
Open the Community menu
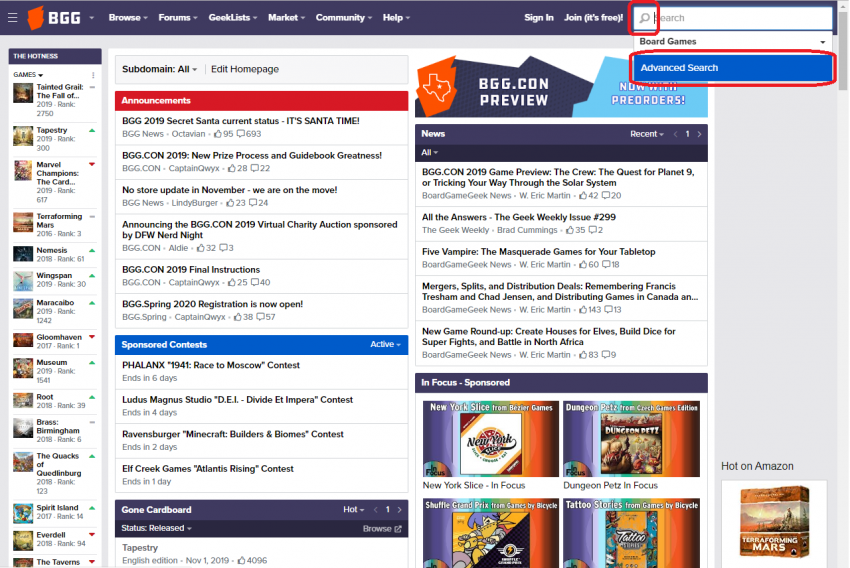click(x=344, y=18)
